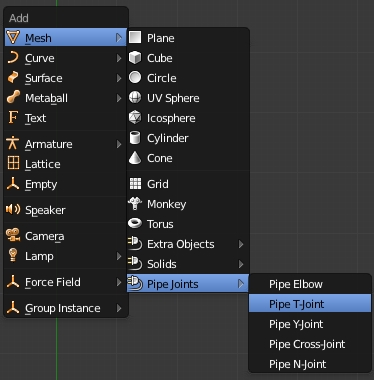The image size is (374, 380).
Task: Click the Circle mesh icon
Action: [x=135, y=77]
